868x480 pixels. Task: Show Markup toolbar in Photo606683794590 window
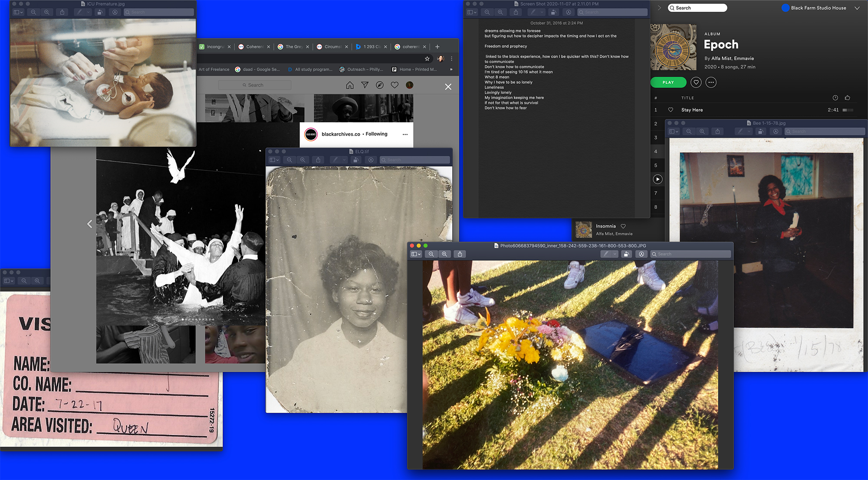click(x=641, y=254)
